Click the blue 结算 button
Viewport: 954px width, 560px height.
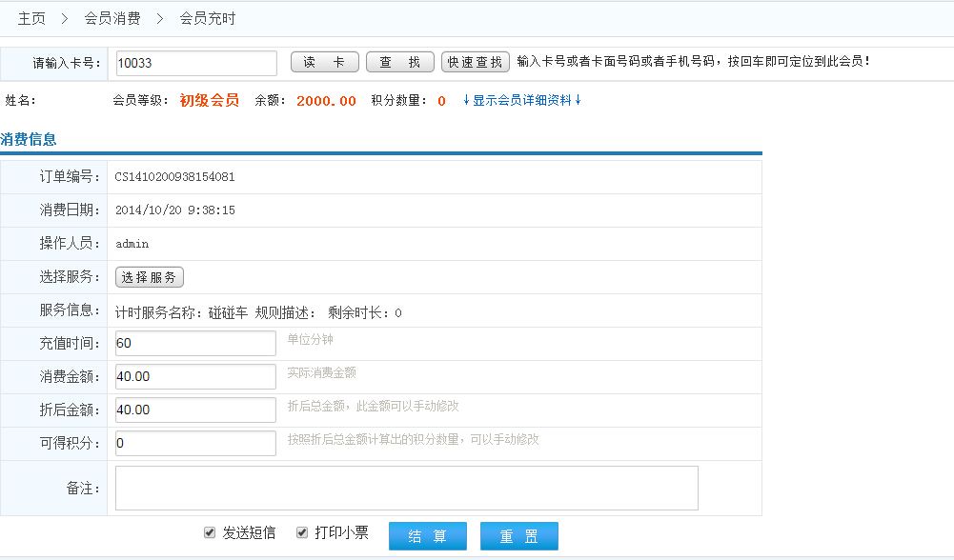pyautogui.click(x=427, y=536)
